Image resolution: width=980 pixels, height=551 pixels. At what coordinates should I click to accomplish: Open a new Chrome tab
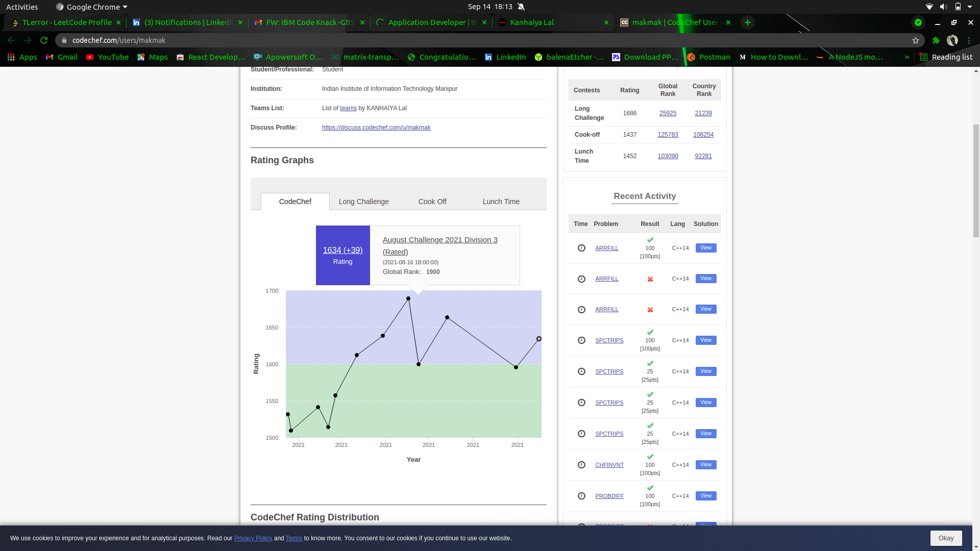pyautogui.click(x=748, y=22)
